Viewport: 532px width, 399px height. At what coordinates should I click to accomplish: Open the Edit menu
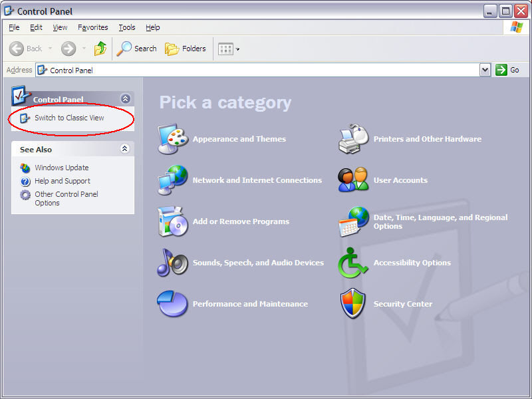click(x=36, y=27)
